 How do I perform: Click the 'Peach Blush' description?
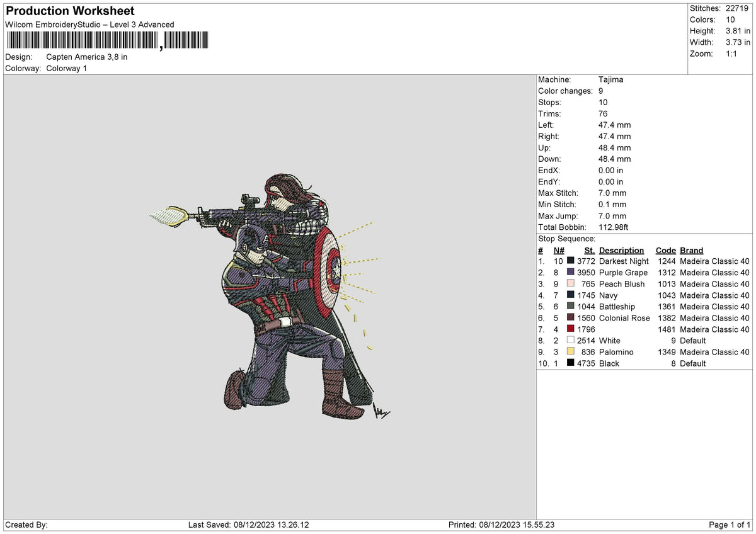coord(622,283)
